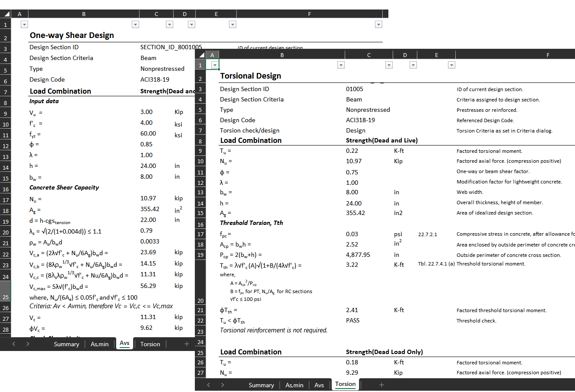Click Criteria: Av < Avmin note in shear sheet

[x=101, y=306]
